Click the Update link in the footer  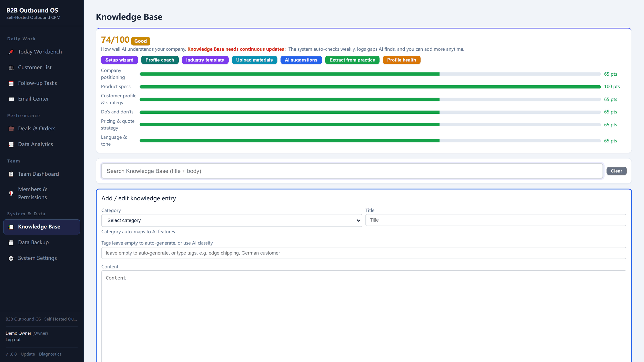[28, 354]
